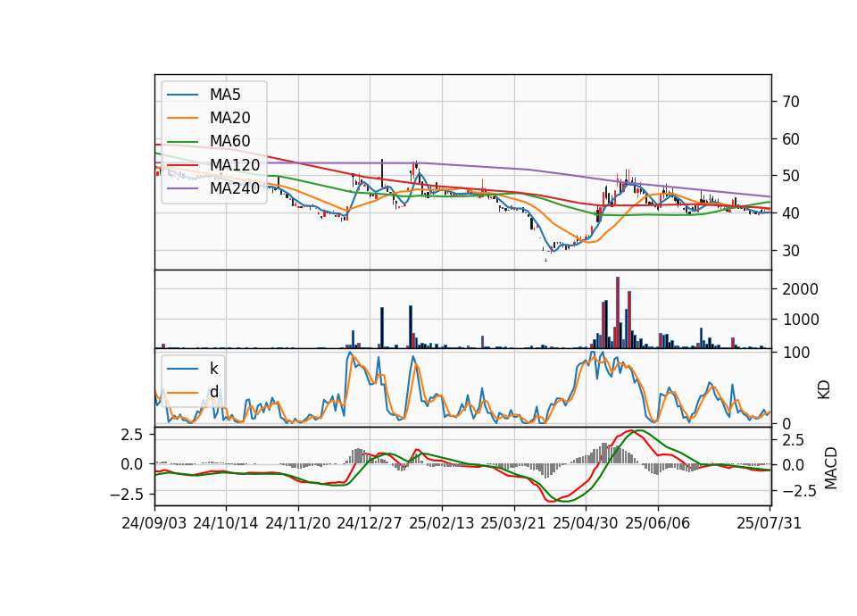Click the MA240 legend label

(235, 188)
